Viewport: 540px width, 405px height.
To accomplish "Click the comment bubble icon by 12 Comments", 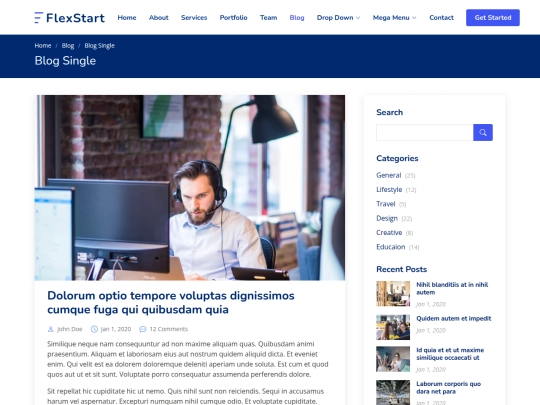I will (x=143, y=329).
